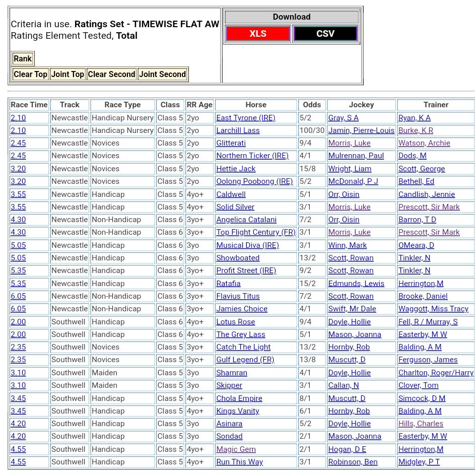This screenshot has height=476, width=475.
Task: View trainer Midgley, P T page
Action: (x=419, y=462)
